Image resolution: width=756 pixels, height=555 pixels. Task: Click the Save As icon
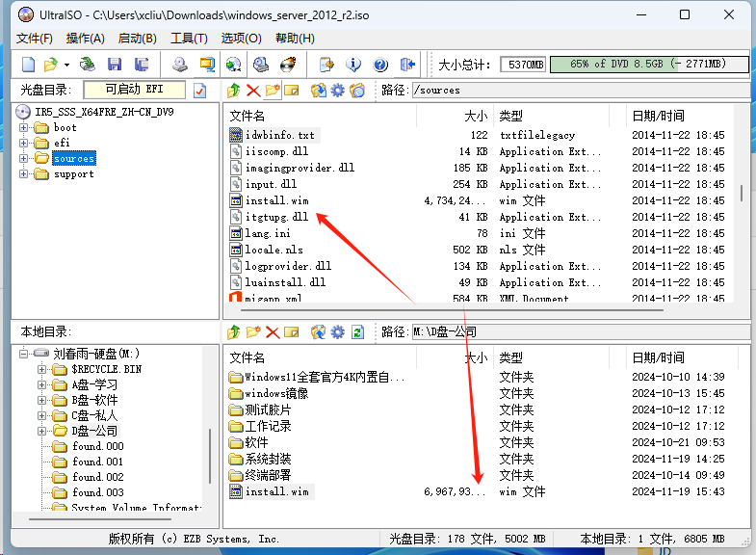pos(142,65)
